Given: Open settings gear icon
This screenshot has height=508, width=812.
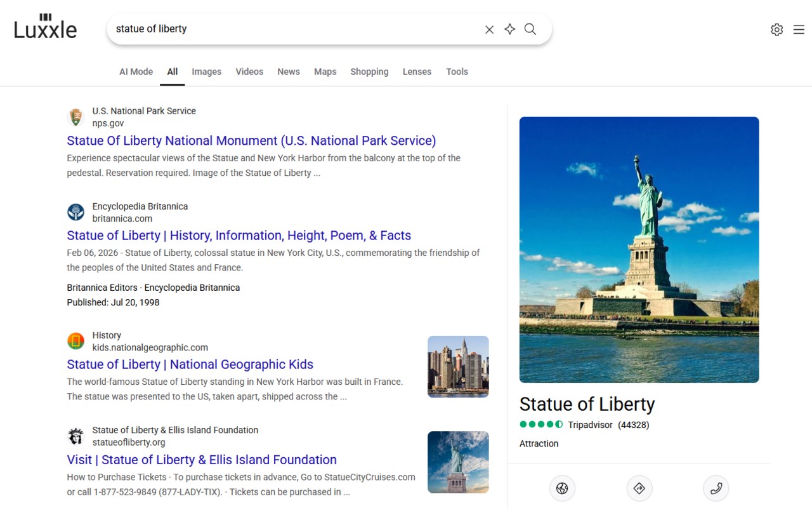Looking at the screenshot, I should point(776,30).
